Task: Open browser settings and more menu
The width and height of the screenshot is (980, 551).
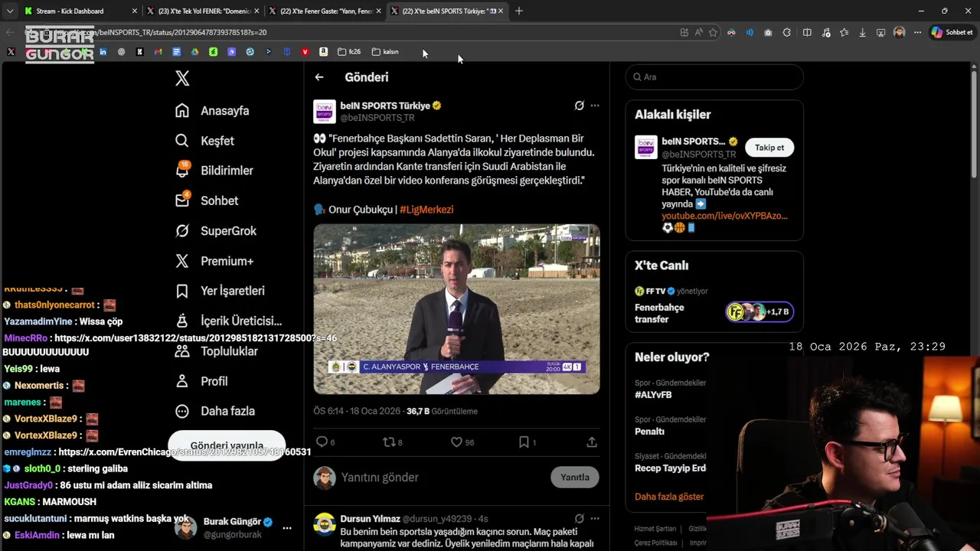Action: [x=917, y=32]
